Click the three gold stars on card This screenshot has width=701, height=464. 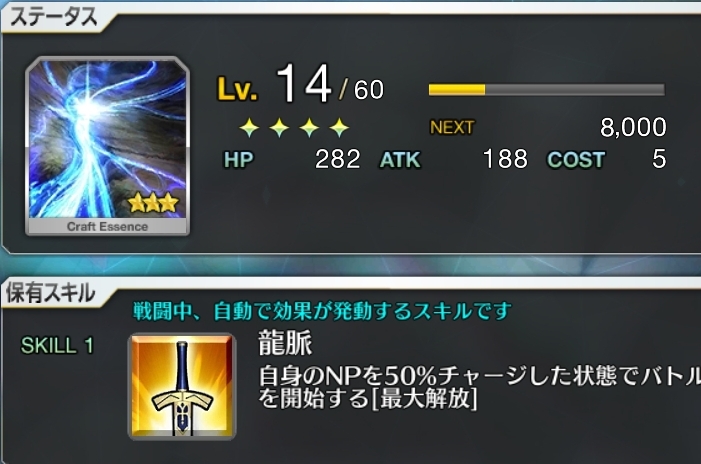click(x=153, y=203)
